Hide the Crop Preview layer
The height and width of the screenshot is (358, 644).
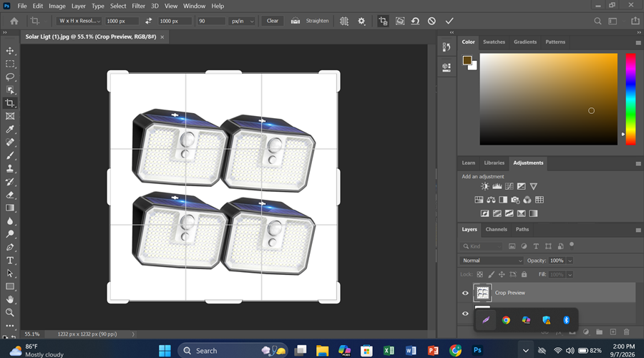(x=465, y=293)
